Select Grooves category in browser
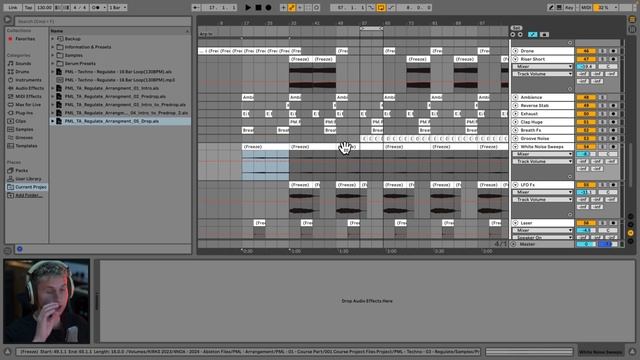Viewport: 640px width, 360px height. click(20, 138)
